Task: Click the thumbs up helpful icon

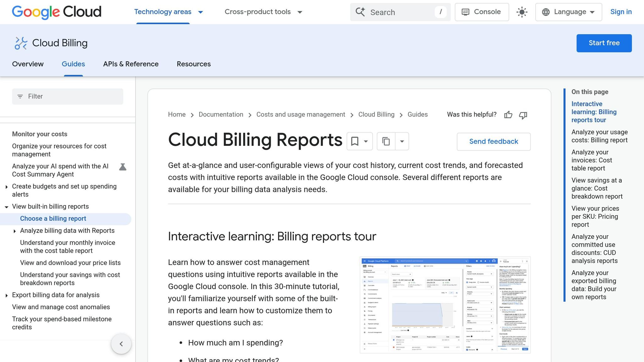Action: [508, 115]
